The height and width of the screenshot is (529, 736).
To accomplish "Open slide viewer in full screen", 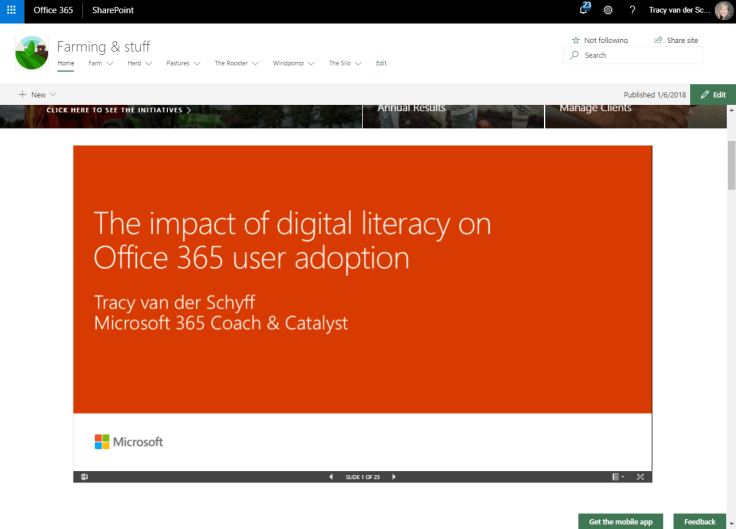I will (640, 477).
